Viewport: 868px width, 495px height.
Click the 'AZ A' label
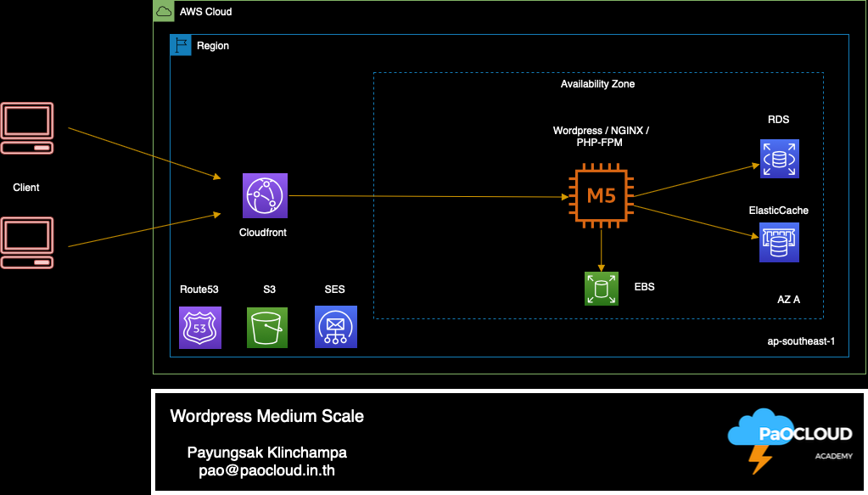click(788, 300)
